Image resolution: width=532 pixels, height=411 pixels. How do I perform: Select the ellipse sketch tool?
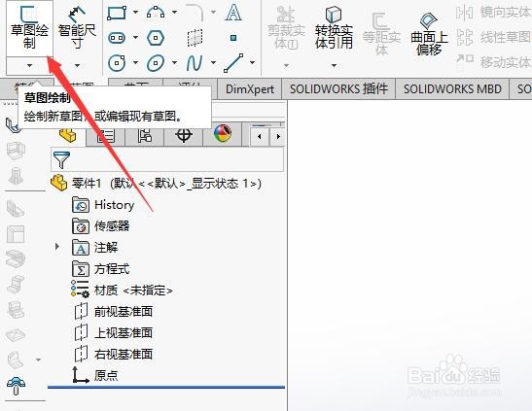tap(156, 63)
